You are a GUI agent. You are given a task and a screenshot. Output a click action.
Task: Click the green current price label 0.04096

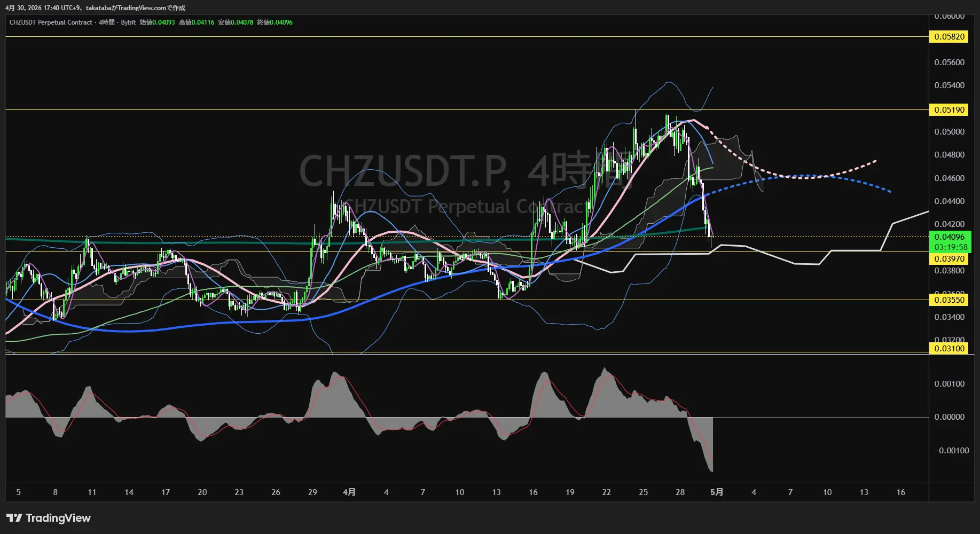[x=949, y=237]
